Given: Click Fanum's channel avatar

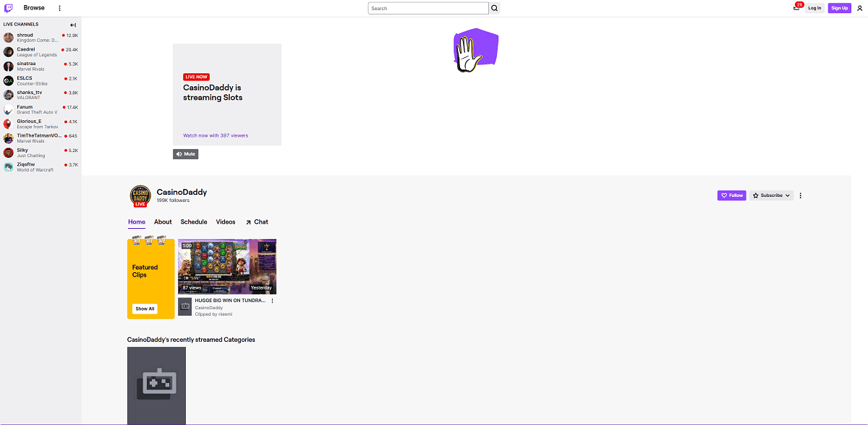Looking at the screenshot, I should 9,109.
